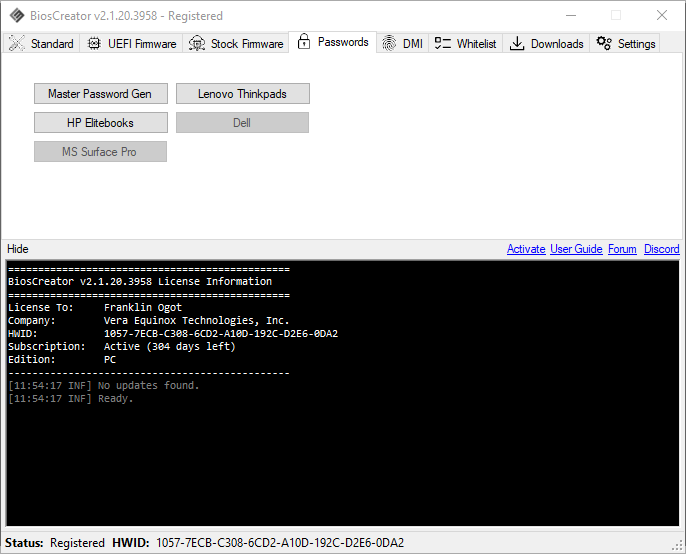686x554 pixels.
Task: Open the Whitelist tab
Action: (466, 43)
